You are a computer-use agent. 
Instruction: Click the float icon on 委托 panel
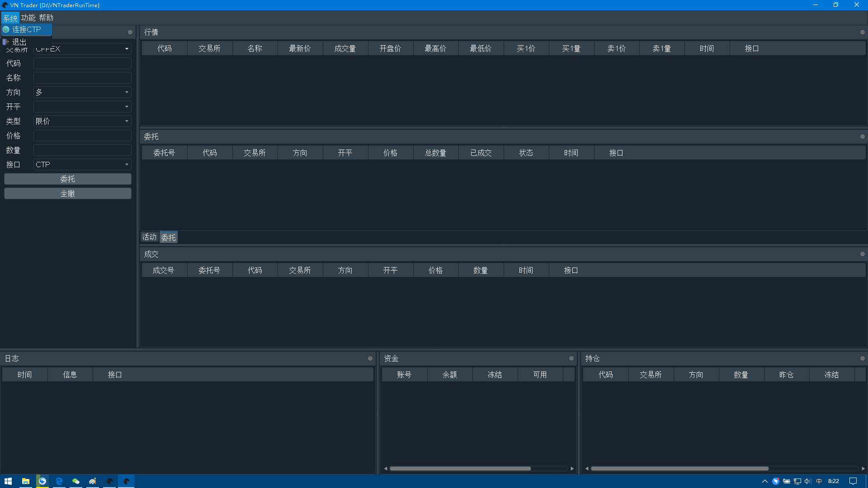[862, 136]
